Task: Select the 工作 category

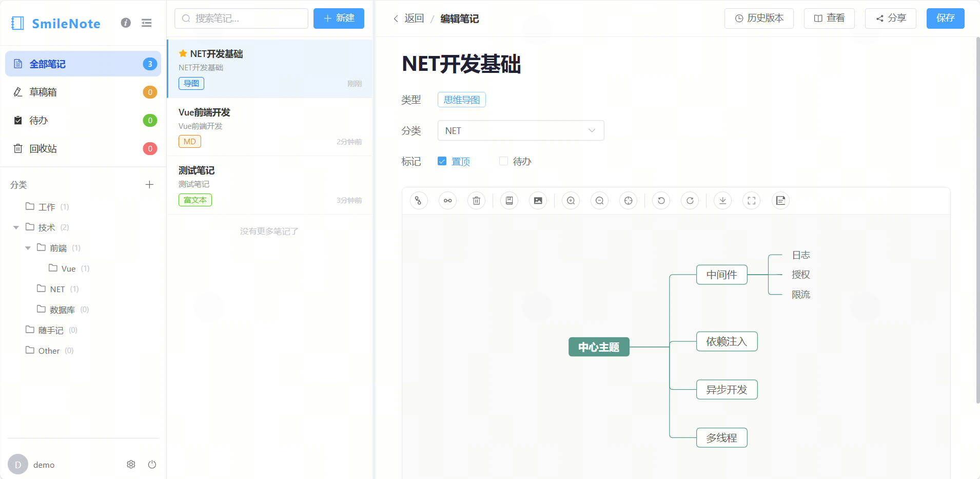Action: (x=47, y=207)
